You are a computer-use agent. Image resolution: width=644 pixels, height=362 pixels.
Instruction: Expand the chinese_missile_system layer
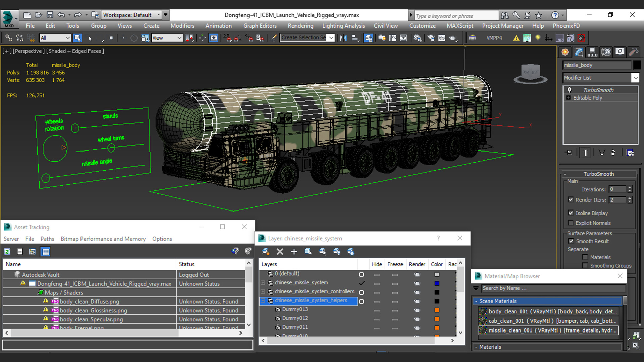tap(263, 283)
